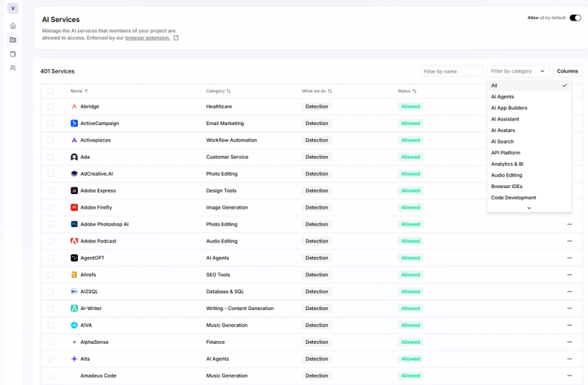Open the projects folder icon in sidebar
The image size is (588, 385).
click(12, 40)
